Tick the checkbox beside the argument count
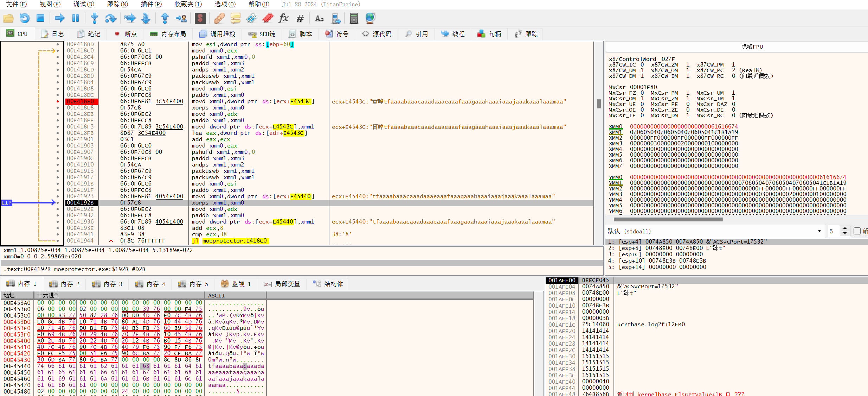The image size is (868, 396). (x=857, y=231)
